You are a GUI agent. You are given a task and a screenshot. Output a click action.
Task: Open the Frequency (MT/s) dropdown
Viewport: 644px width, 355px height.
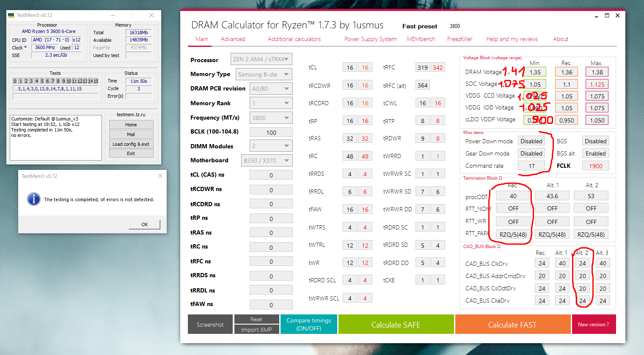[271, 118]
